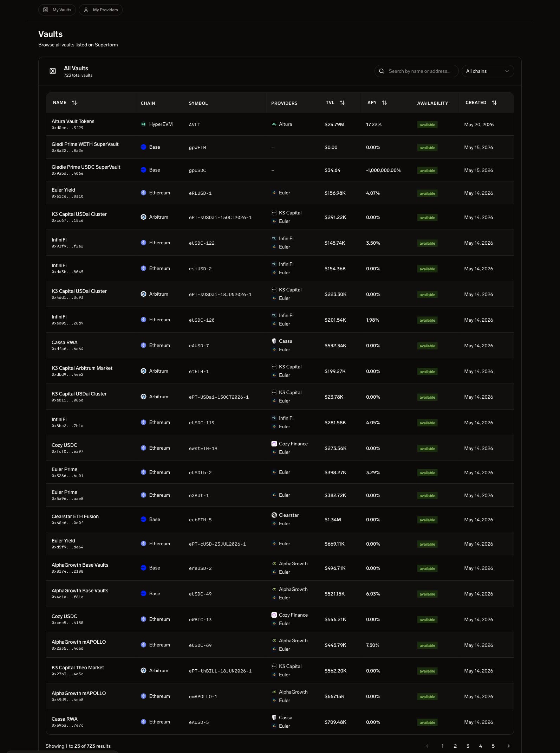Click Base chain icon for gpWETH row
560x753 pixels.
143,147
